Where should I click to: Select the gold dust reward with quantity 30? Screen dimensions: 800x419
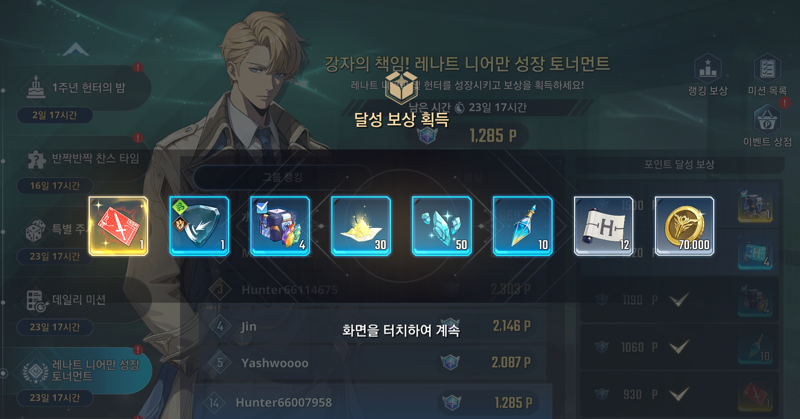361,226
